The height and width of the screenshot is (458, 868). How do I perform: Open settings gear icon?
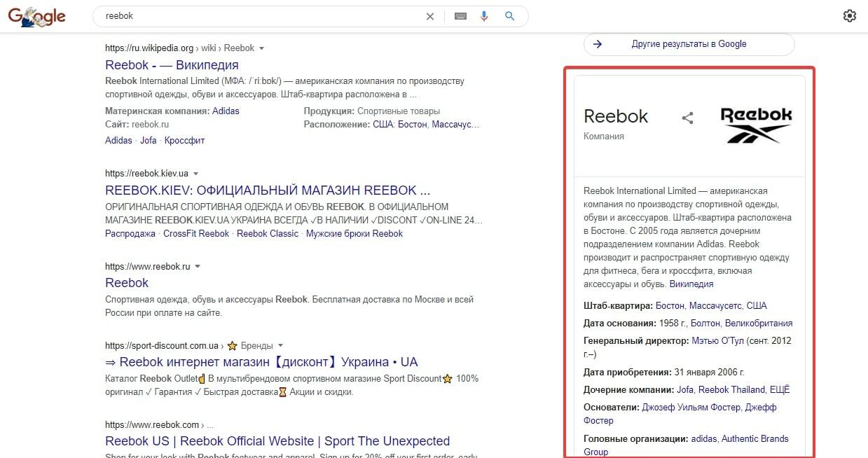(850, 15)
